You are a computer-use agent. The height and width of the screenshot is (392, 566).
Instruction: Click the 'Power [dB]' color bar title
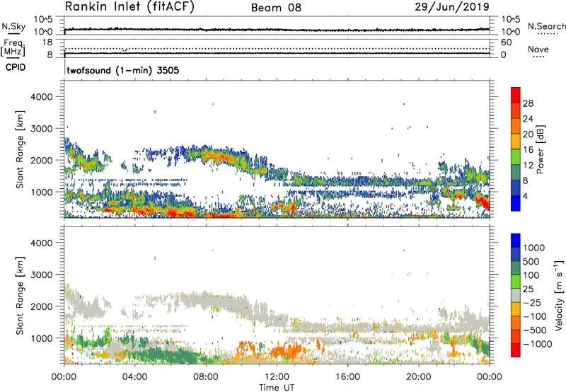[x=540, y=149]
